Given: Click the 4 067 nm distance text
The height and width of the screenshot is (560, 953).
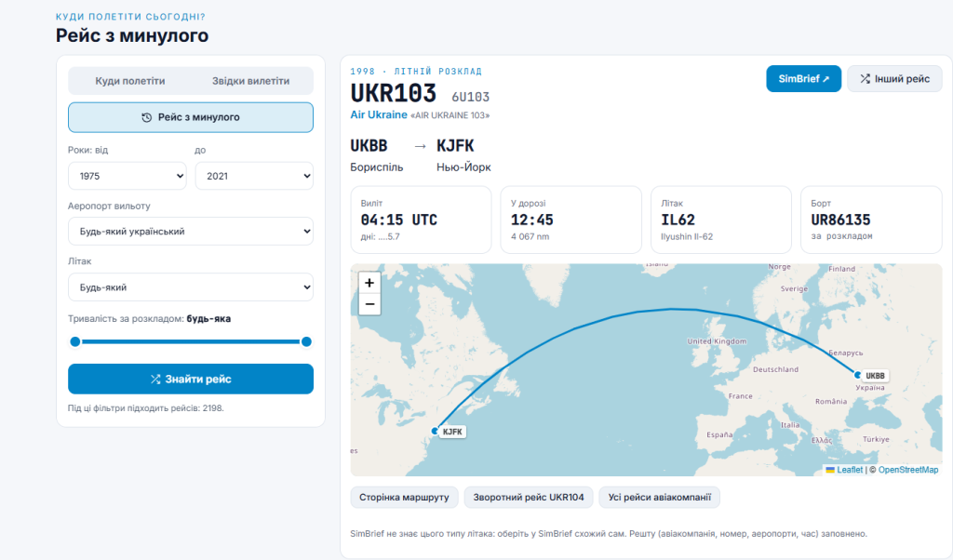Looking at the screenshot, I should (x=530, y=237).
